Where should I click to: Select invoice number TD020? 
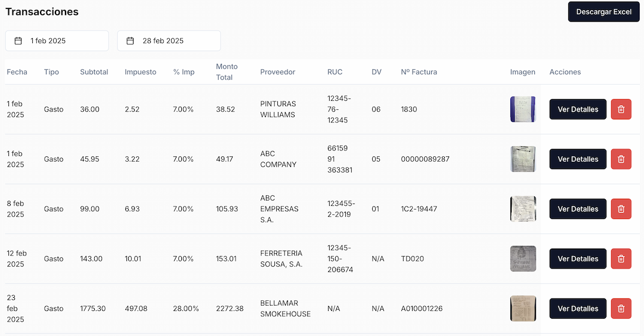tap(413, 258)
